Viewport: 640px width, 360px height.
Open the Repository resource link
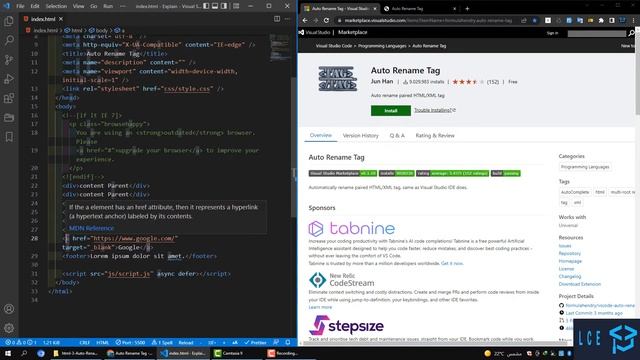(569, 253)
